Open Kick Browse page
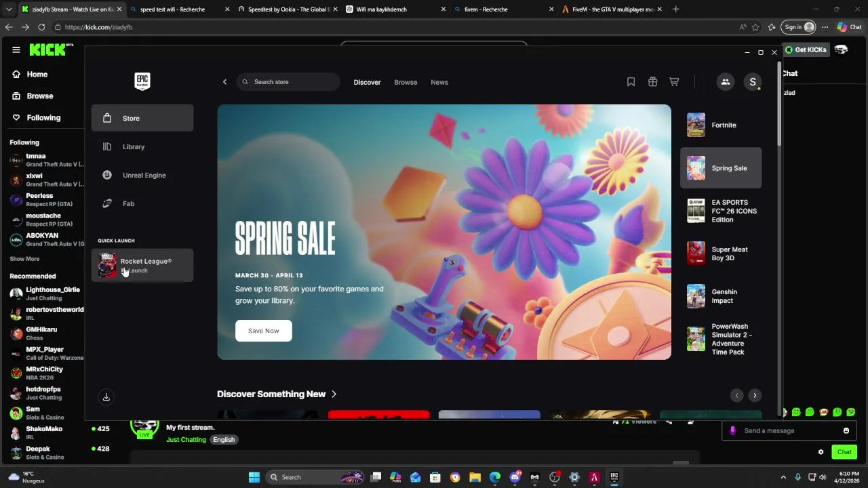 40,96
